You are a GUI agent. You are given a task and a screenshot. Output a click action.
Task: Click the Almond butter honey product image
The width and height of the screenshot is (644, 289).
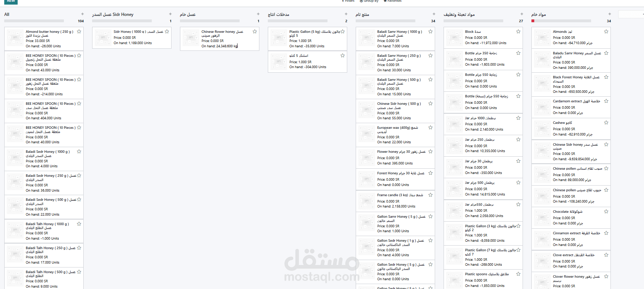[15, 38]
